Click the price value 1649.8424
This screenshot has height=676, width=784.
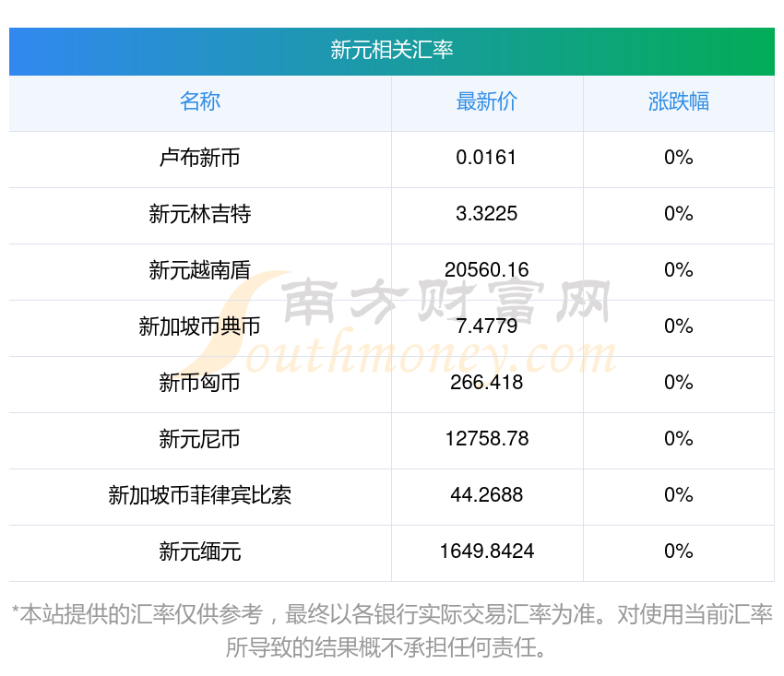pyautogui.click(x=486, y=551)
